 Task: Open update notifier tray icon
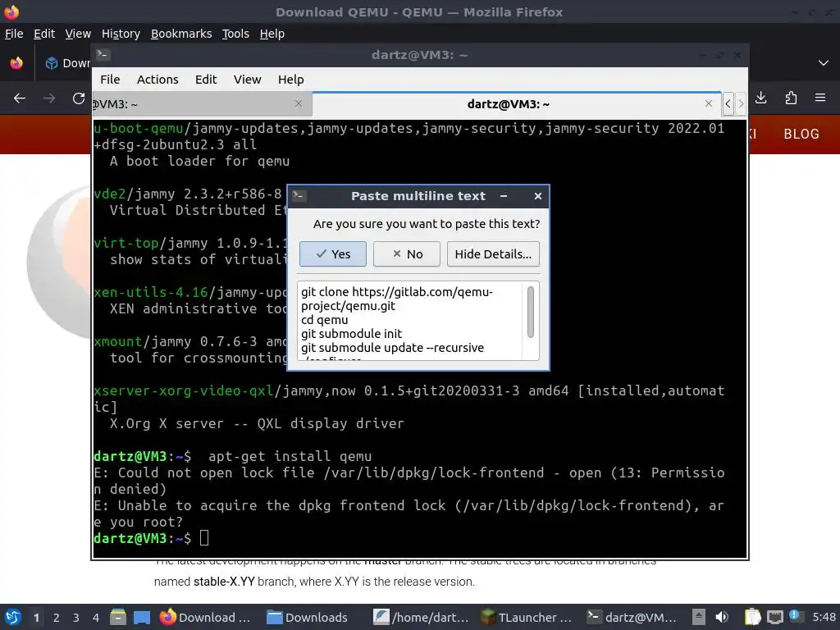pos(795,616)
